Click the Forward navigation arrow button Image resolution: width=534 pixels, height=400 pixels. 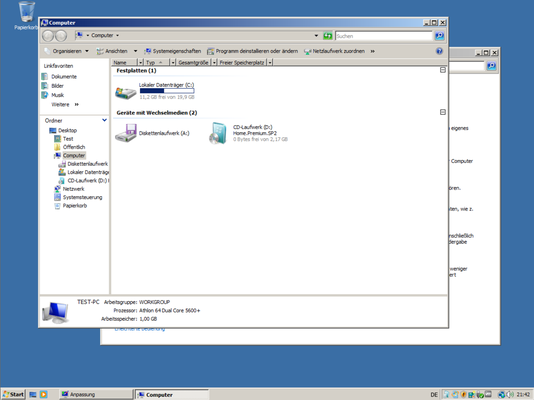click(61, 35)
